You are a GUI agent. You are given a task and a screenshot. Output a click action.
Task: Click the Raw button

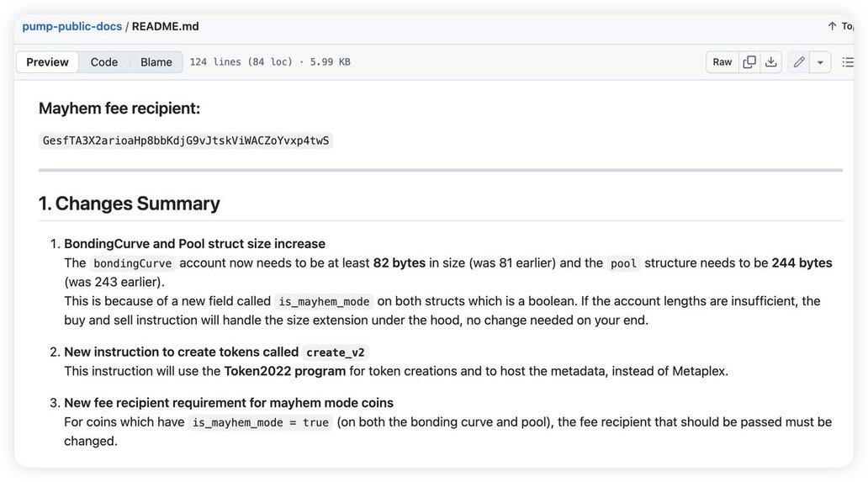click(722, 62)
